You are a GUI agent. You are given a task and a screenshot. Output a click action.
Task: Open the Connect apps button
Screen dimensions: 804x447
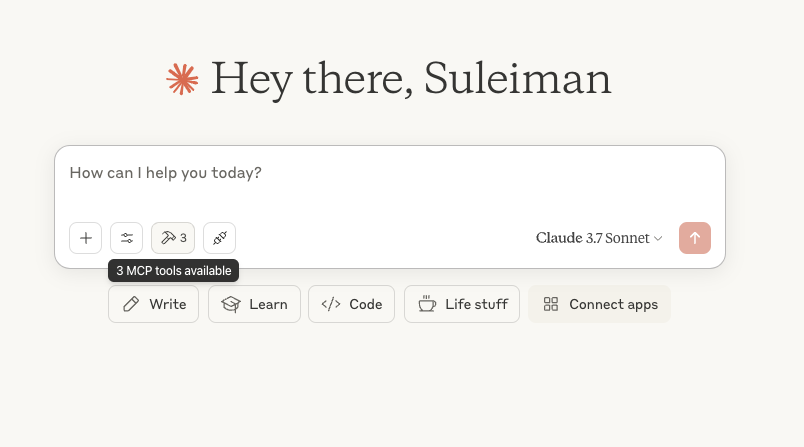coord(599,304)
